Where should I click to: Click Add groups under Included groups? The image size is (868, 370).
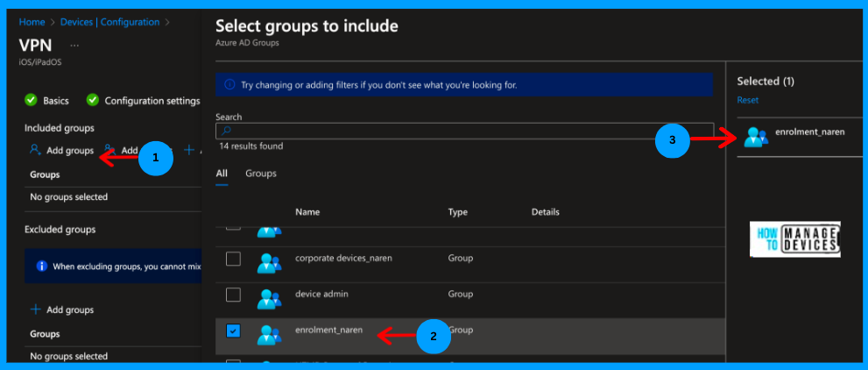[x=70, y=151]
